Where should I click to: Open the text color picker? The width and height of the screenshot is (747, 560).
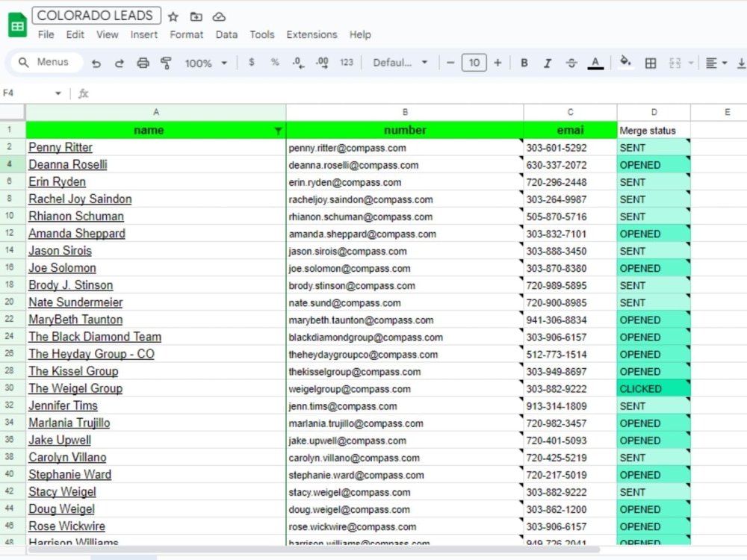595,63
